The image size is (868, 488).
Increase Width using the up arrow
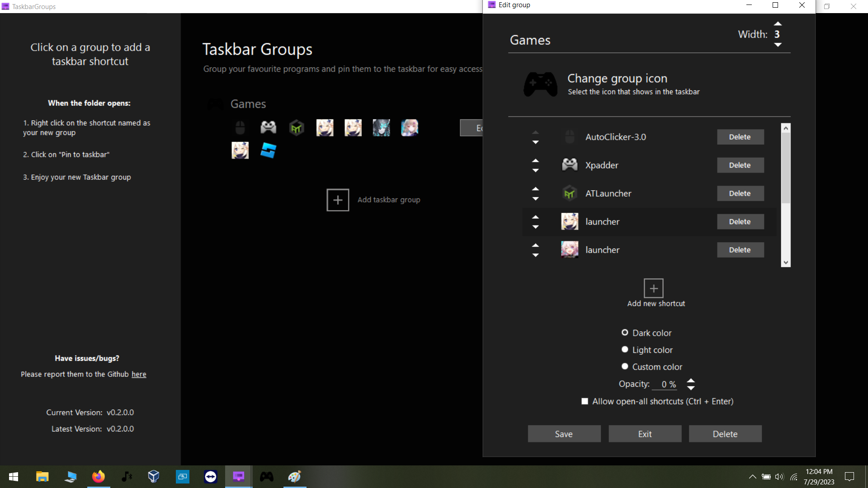778,23
